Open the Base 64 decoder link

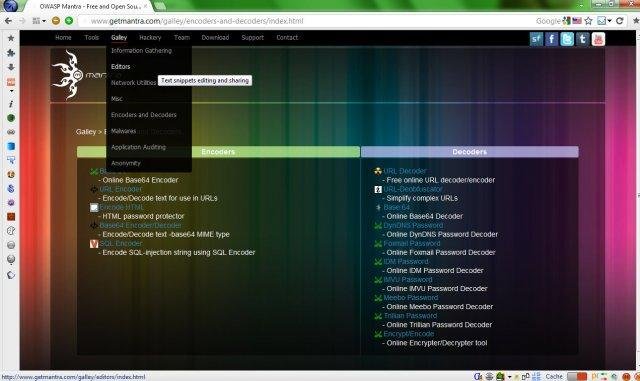[x=396, y=207]
